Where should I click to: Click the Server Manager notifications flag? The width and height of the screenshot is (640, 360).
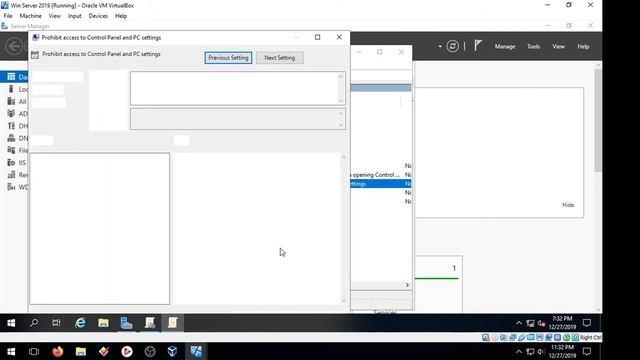pyautogui.click(x=478, y=45)
